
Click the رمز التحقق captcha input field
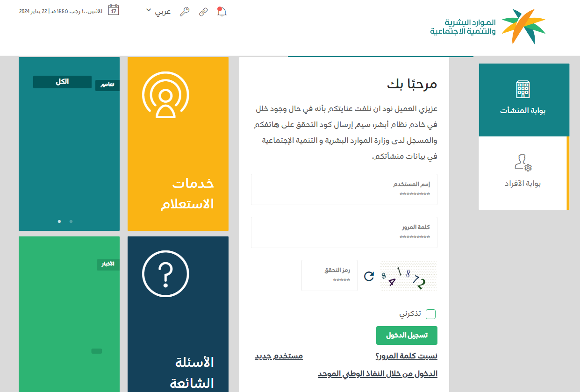[329, 276]
